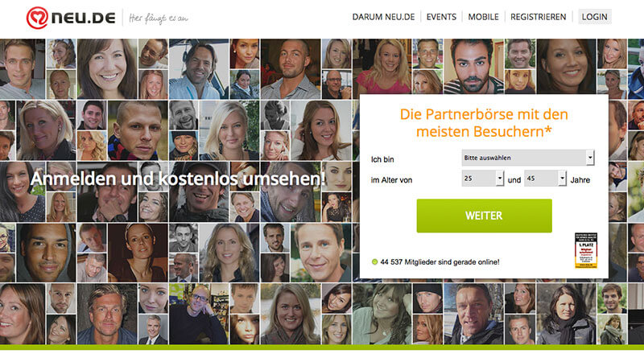644x362 pixels.
Task: Go to the EVENTS menu item
Action: coord(441,17)
